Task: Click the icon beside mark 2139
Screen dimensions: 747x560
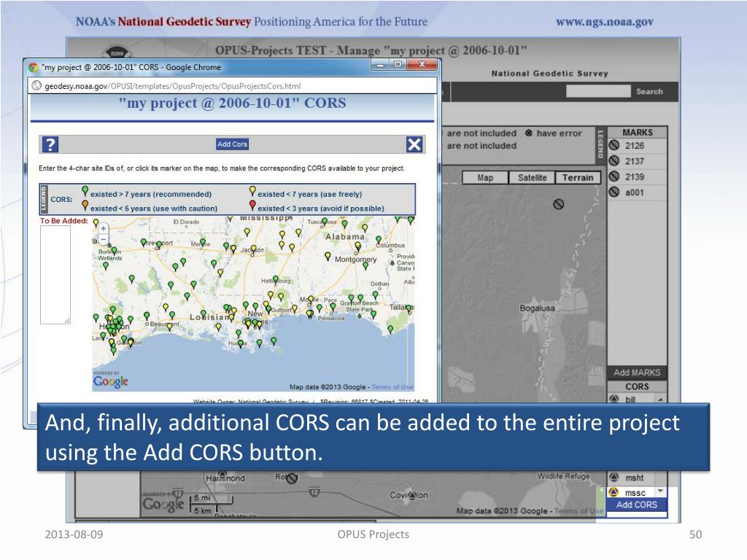Action: [614, 176]
